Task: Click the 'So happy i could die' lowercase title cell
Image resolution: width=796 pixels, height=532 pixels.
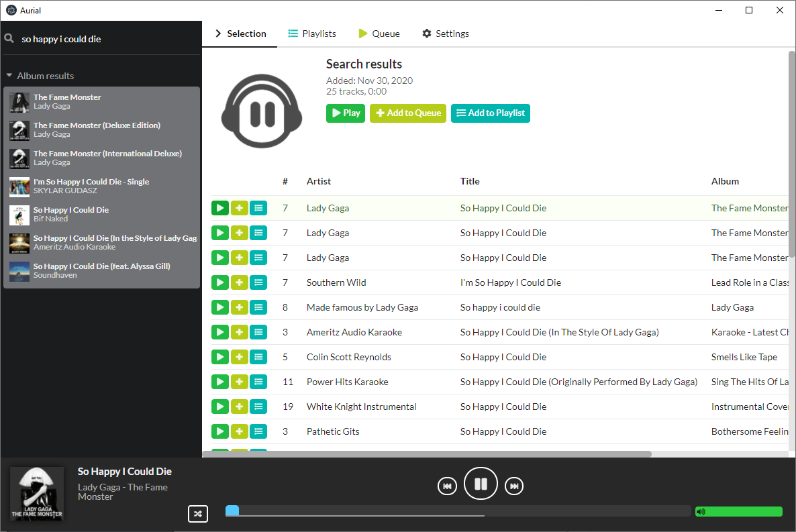Action: (500, 308)
